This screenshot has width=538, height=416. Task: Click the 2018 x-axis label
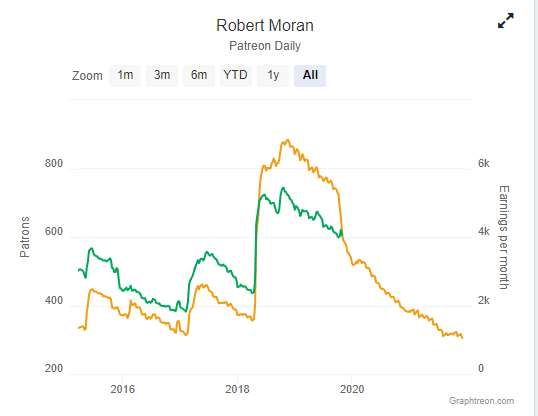[237, 389]
